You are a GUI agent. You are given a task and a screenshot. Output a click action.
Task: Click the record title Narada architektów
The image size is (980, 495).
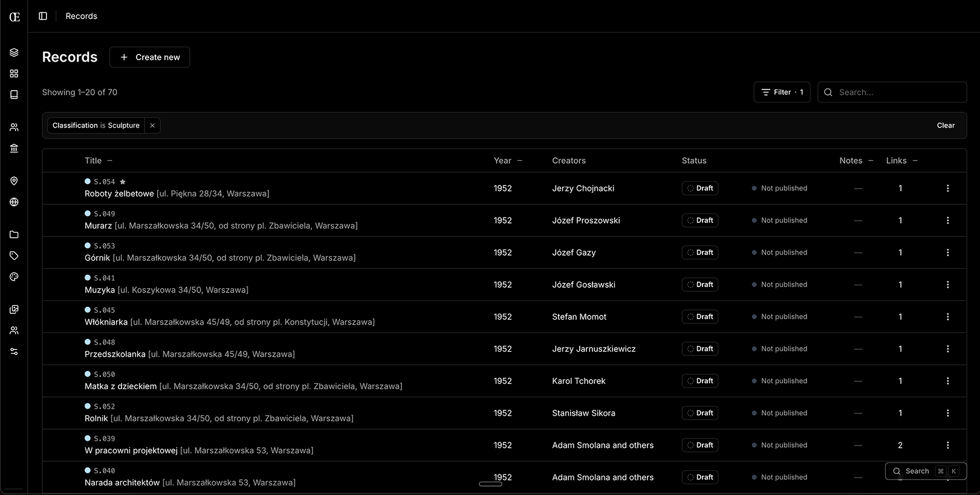[x=122, y=482]
